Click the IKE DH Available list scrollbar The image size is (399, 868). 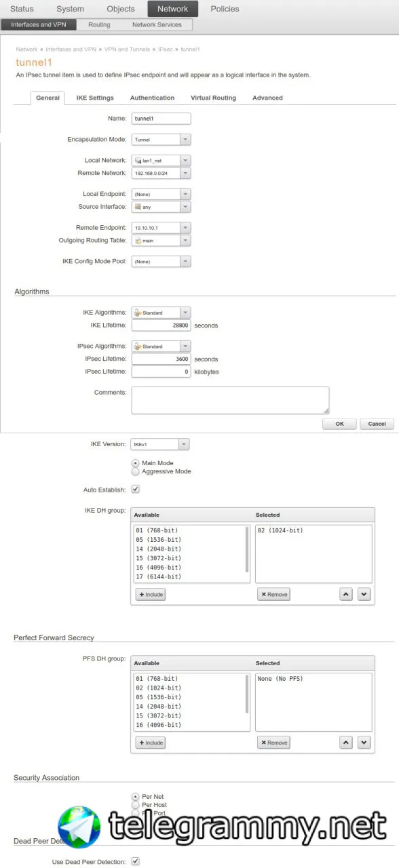click(x=247, y=551)
